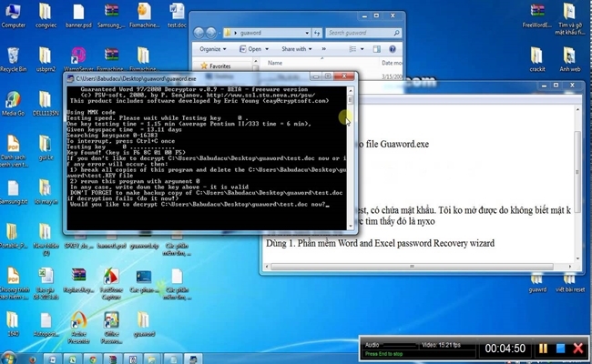Click Refresh button beside Explorer address bar
Viewport: 592px width, 364px height.
pyautogui.click(x=317, y=33)
